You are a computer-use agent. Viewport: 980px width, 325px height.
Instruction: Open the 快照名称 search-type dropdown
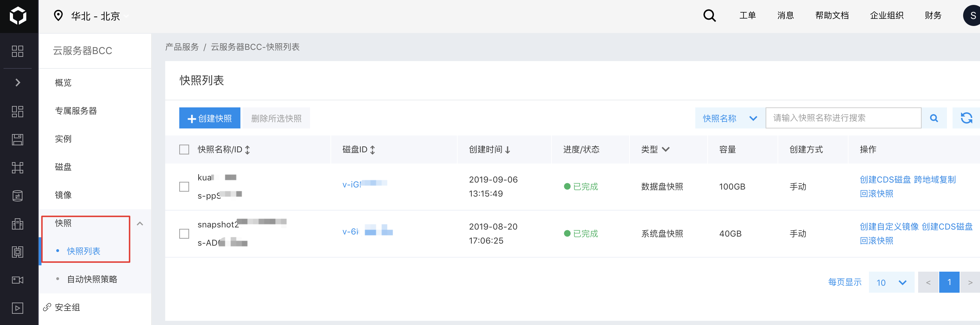(730, 118)
